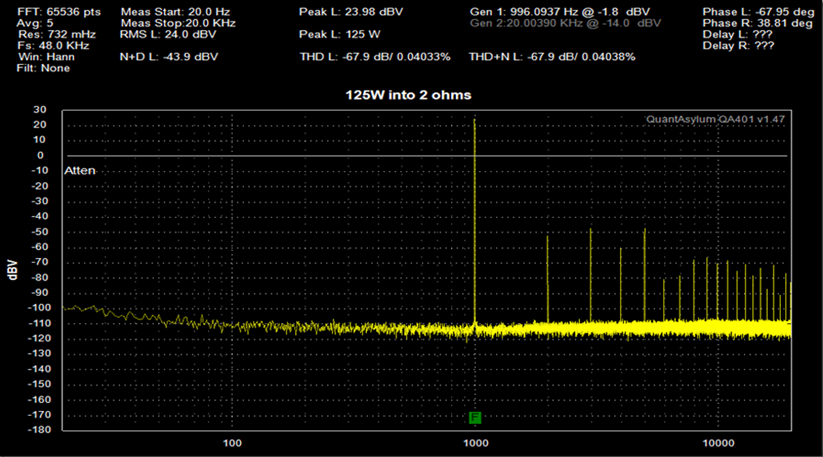Click the 'Delay L: ???' readout
Image resolution: width=823 pixels, height=457 pixels.
pos(737,35)
